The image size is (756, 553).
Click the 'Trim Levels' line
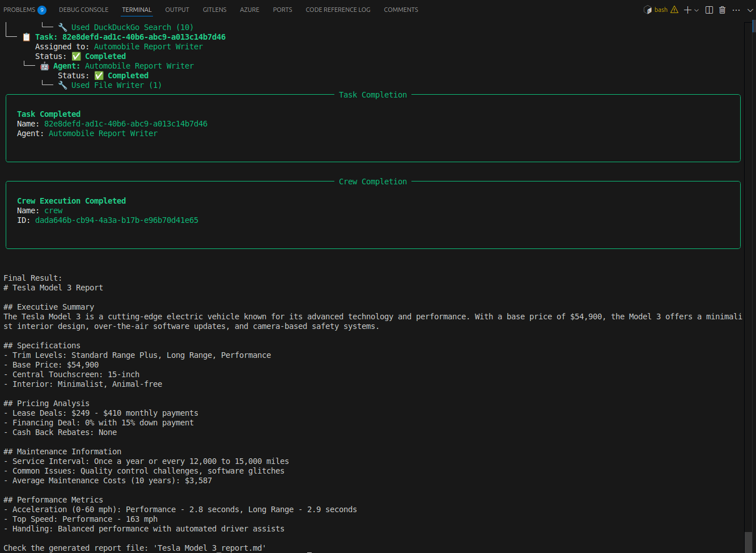click(137, 355)
